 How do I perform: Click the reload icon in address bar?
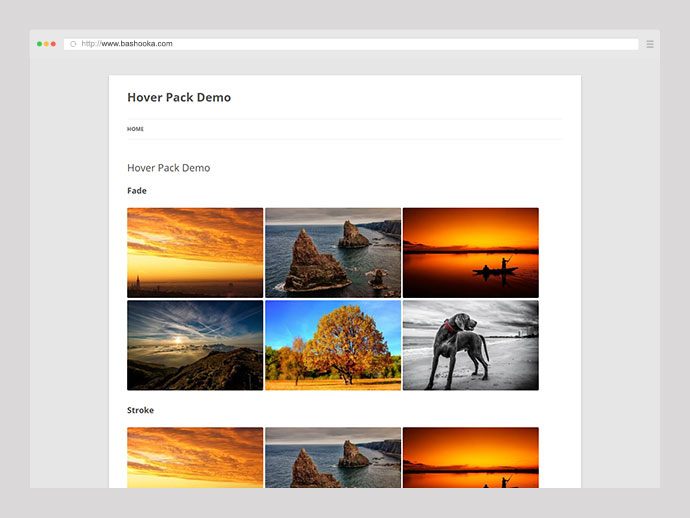click(x=73, y=44)
